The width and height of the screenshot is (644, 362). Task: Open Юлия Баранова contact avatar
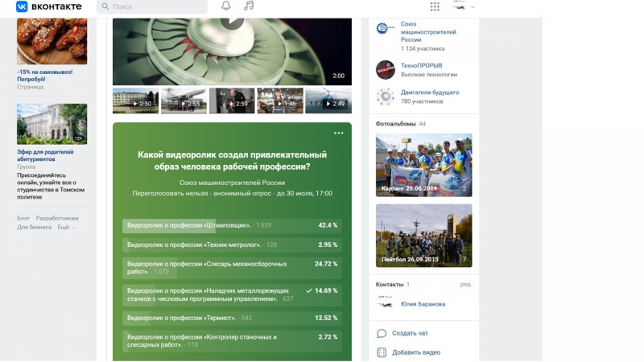[x=386, y=304]
